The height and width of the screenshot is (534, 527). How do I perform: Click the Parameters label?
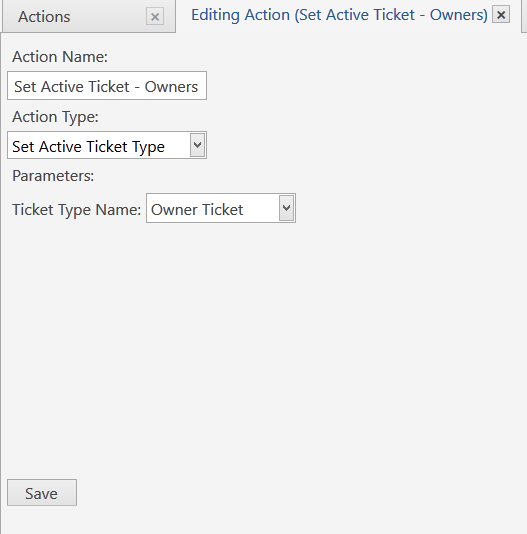click(53, 176)
